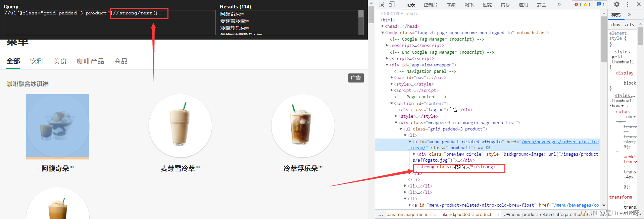Click the 麦芽雪冷萃 result in Results list
Image resolution: width=644 pixels, height=219 pixels.
(234, 21)
